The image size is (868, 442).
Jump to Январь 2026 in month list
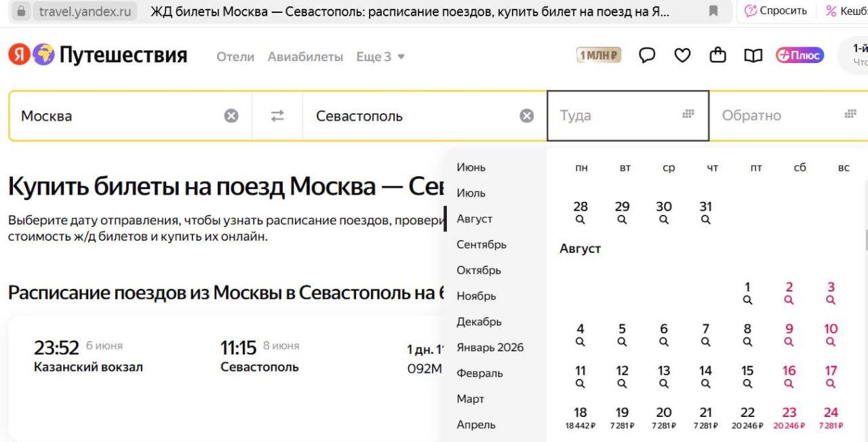pos(490,348)
